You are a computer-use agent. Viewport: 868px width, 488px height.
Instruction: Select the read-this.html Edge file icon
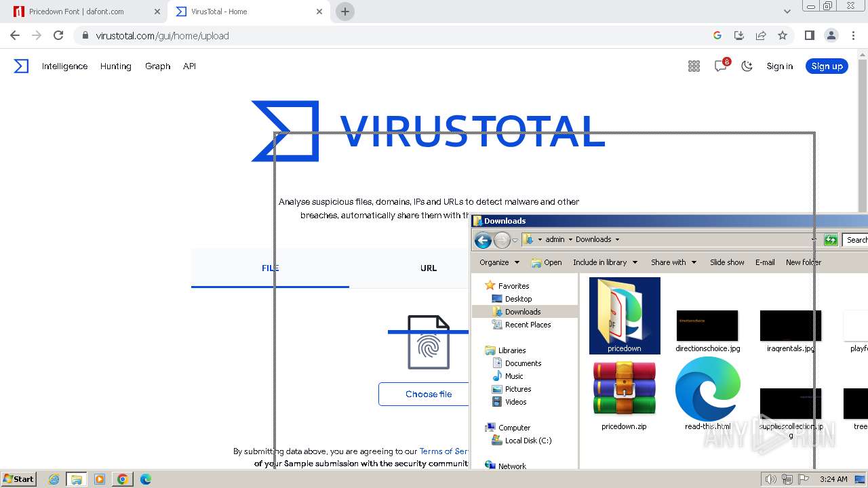point(707,388)
